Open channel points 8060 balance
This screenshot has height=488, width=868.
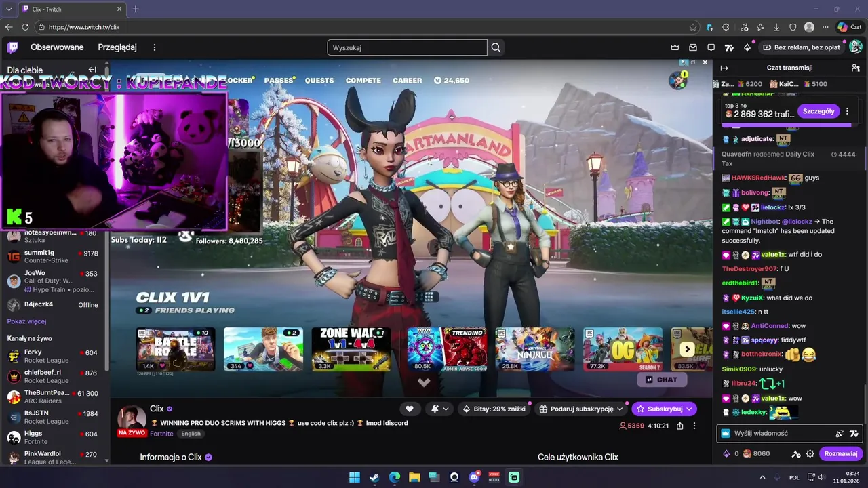[x=756, y=453]
